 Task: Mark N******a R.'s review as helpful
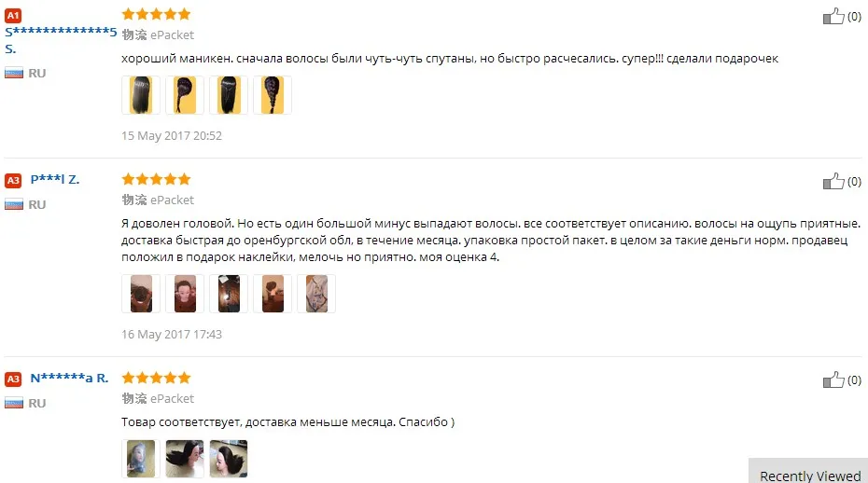click(x=833, y=380)
